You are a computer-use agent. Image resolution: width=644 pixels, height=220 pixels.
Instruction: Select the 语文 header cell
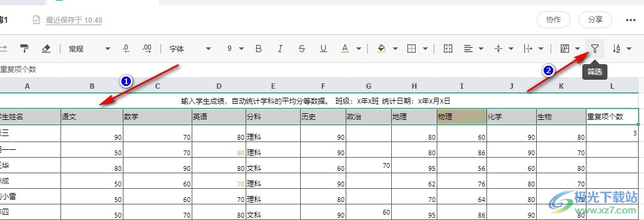[x=92, y=116]
